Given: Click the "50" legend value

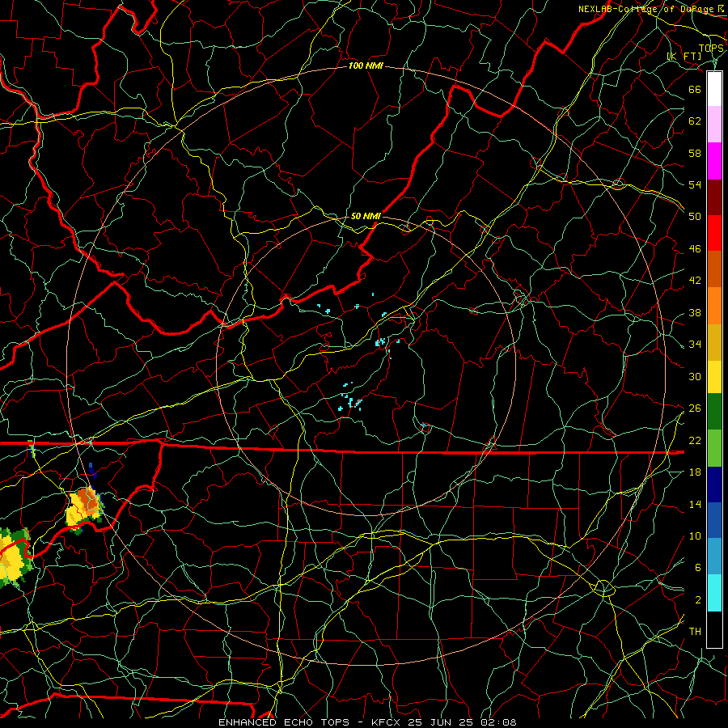Looking at the screenshot, I should (x=695, y=216).
